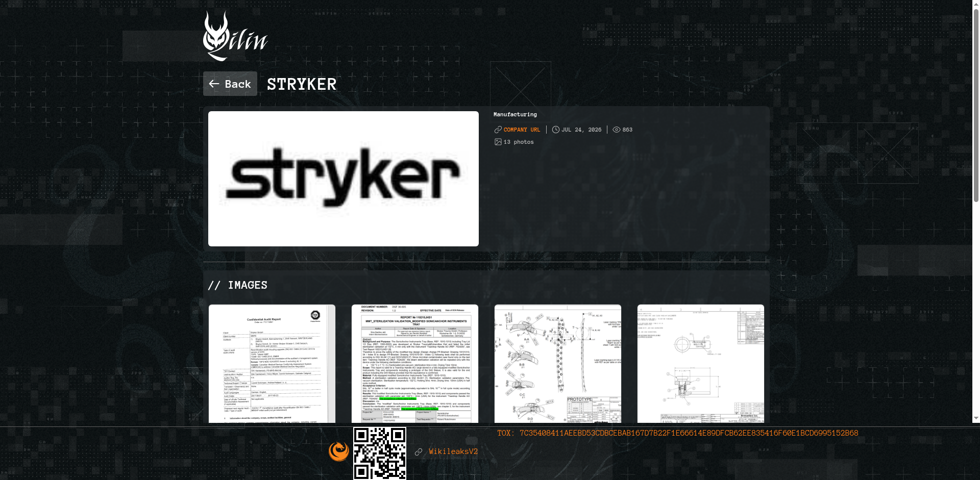Open the Confidential Audit Report thumbnail
Image resolution: width=980 pixels, height=480 pixels.
point(272,364)
